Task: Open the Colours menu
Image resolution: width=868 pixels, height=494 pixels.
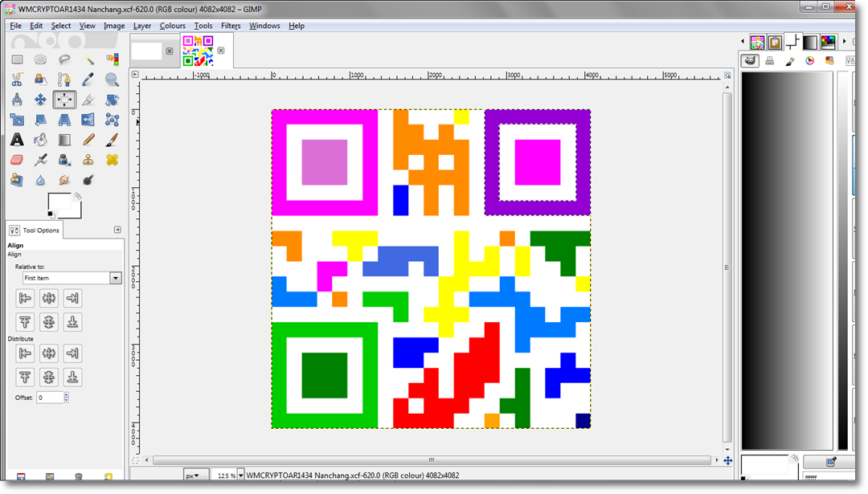Action: pos(173,26)
